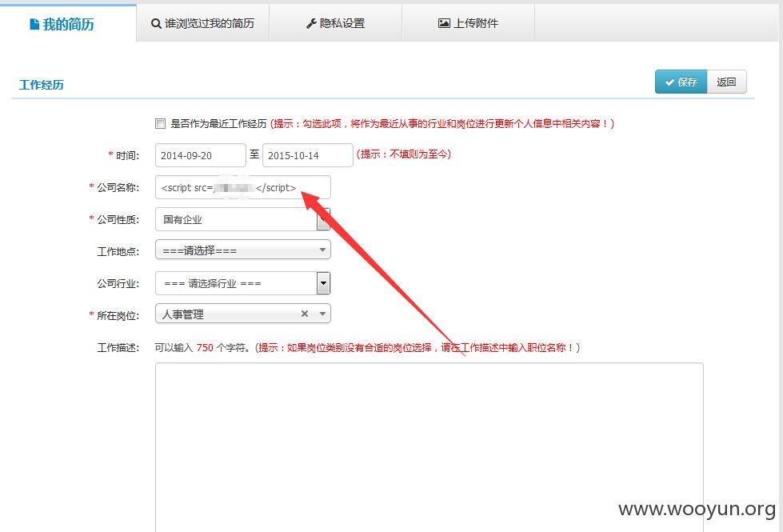Click the magnifier icon in 谁浏览过我的简历 tab
The height and width of the screenshot is (532, 783).
coord(156,23)
